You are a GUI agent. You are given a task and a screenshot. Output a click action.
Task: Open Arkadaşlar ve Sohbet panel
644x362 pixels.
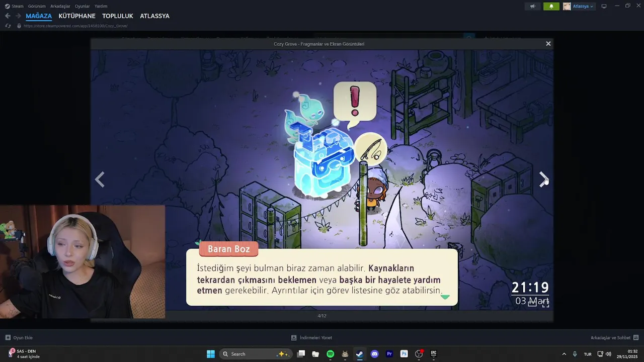coord(614,338)
